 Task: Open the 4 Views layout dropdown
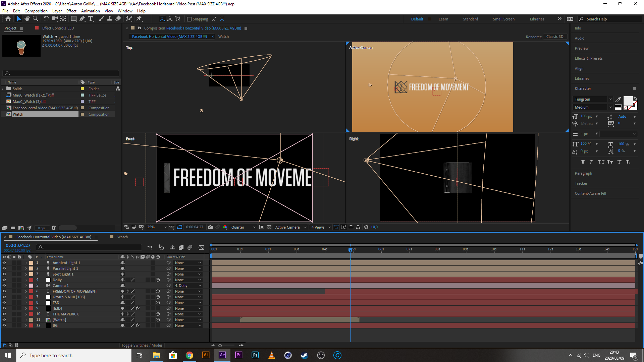[321, 227]
